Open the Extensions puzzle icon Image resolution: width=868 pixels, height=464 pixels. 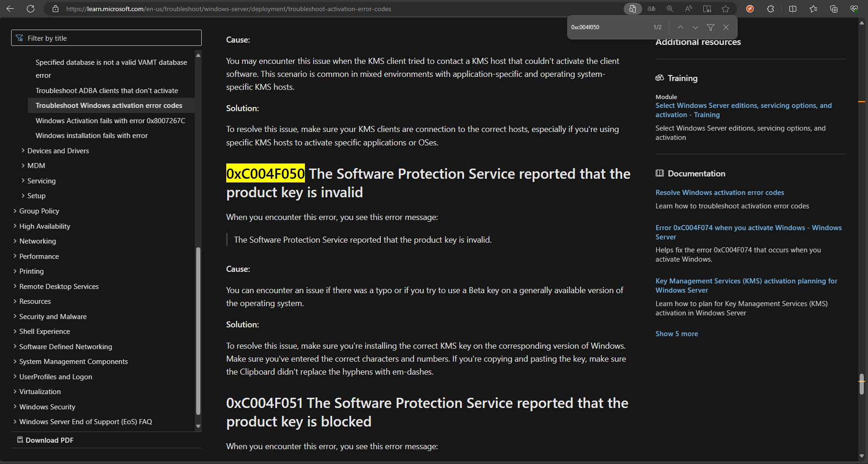click(x=770, y=9)
